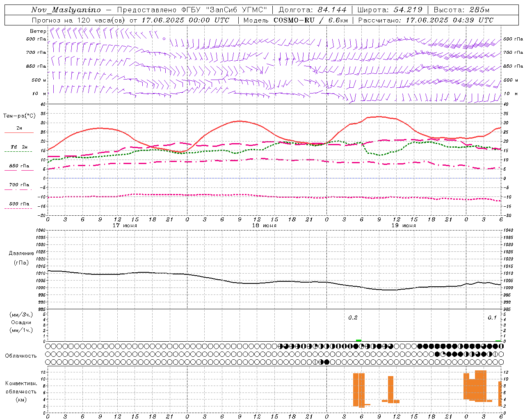Click the Nov_Maslyanino station title
This screenshot has width=525, height=420.
click(66, 10)
